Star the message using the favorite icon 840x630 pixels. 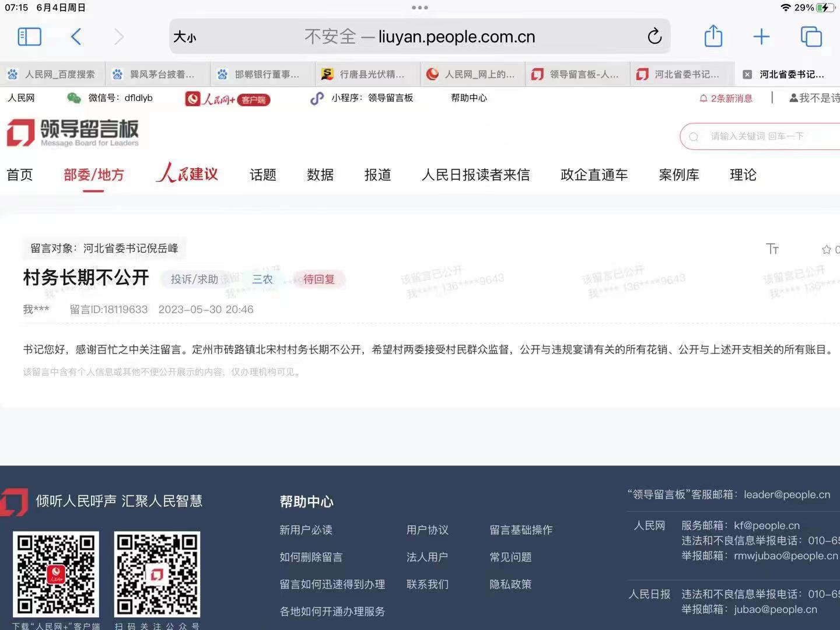coord(826,249)
